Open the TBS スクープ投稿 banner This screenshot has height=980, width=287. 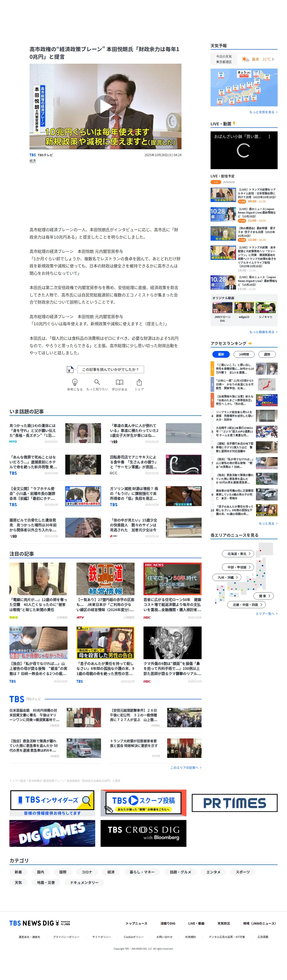coord(143,803)
